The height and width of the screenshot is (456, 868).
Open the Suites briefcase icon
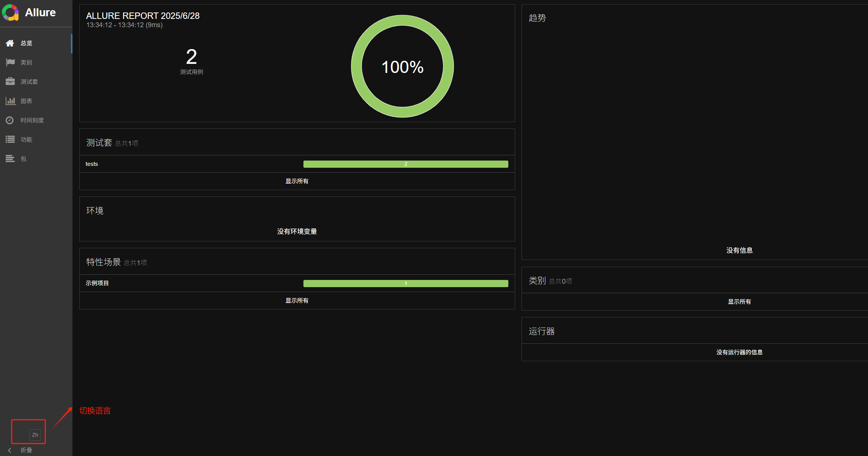(x=10, y=82)
